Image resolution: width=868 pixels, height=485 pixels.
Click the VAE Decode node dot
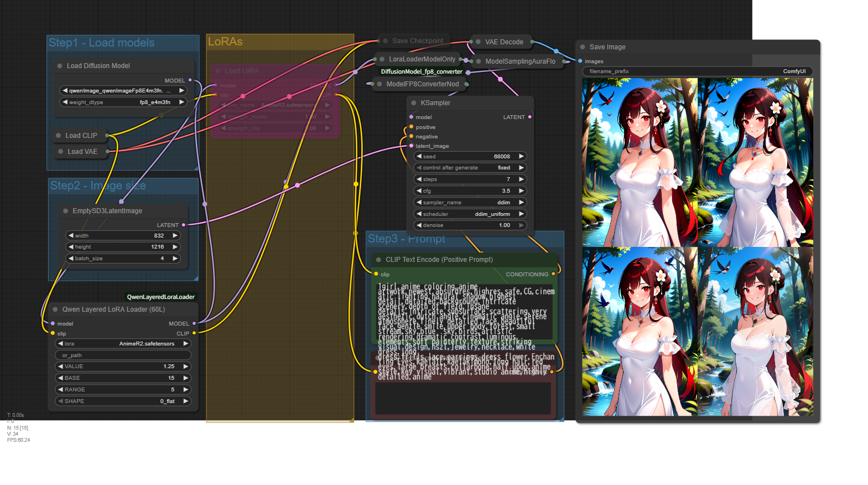pyautogui.click(x=478, y=42)
